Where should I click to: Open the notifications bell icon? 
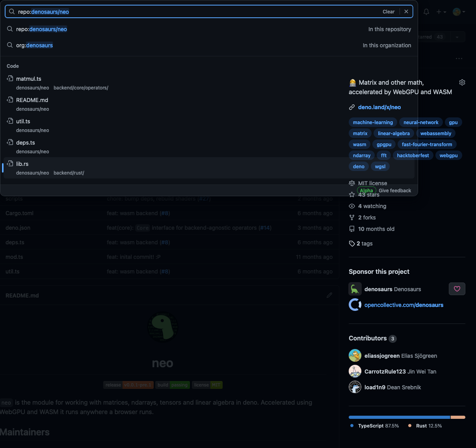click(x=426, y=11)
